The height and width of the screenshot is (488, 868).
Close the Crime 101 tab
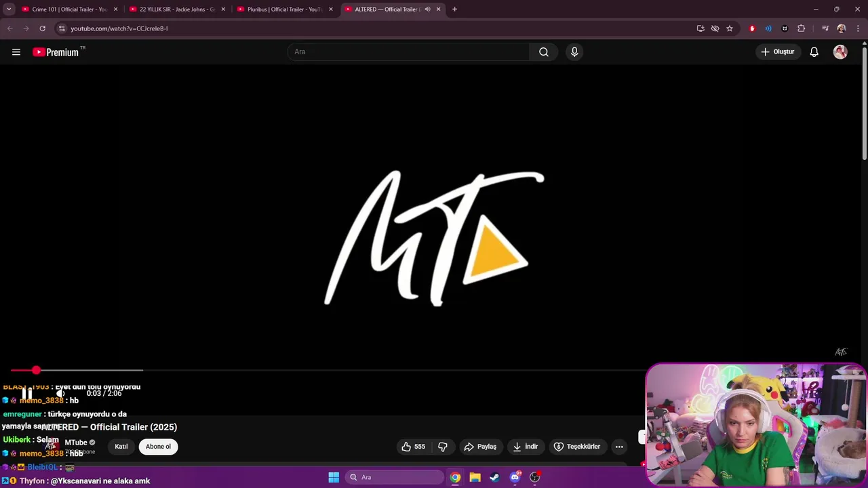[x=115, y=9]
